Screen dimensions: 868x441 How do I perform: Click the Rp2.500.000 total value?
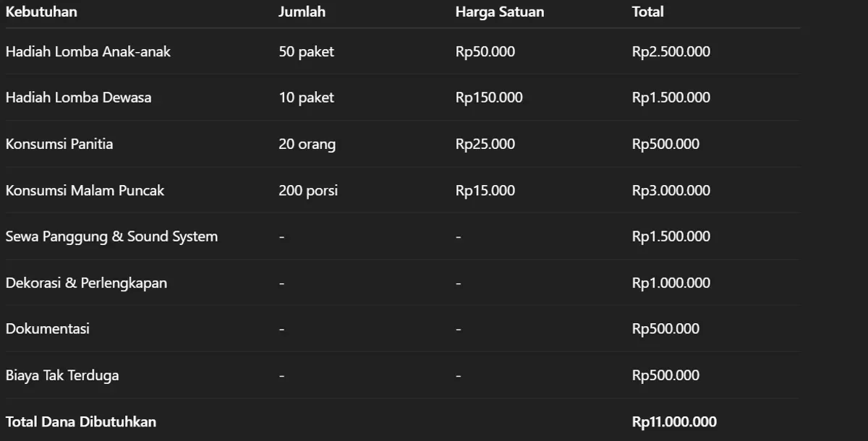coord(671,52)
